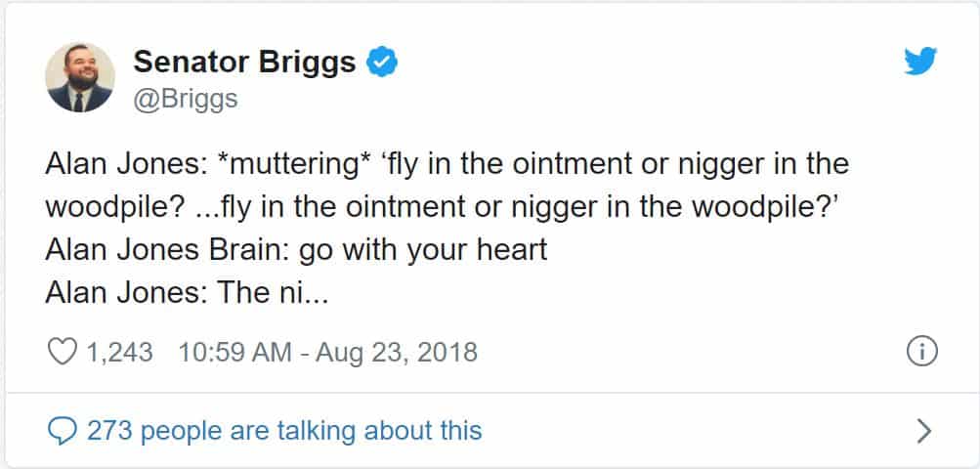Viewport: 980px width, 469px height.
Task: Visit the @Briggs handle link
Action: (186, 99)
